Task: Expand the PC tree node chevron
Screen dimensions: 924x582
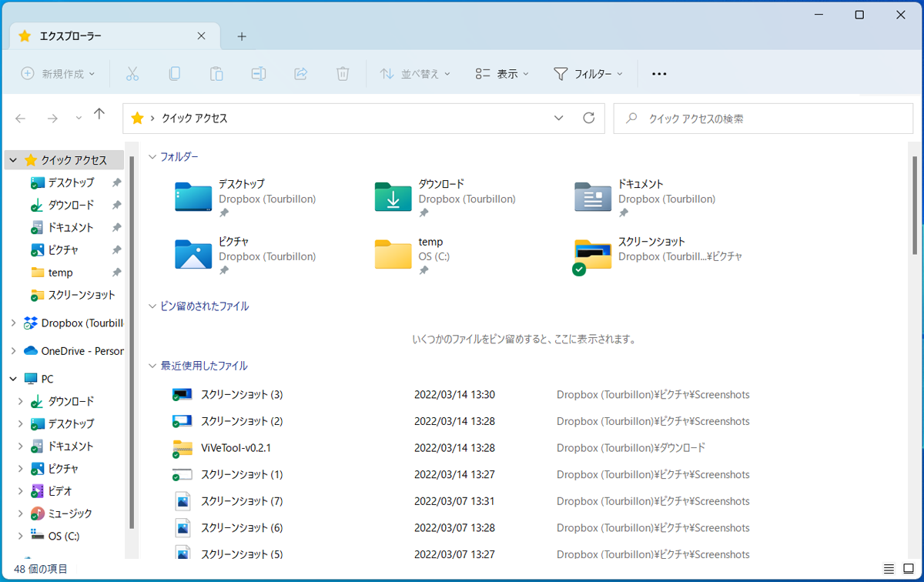Action: tap(13, 379)
